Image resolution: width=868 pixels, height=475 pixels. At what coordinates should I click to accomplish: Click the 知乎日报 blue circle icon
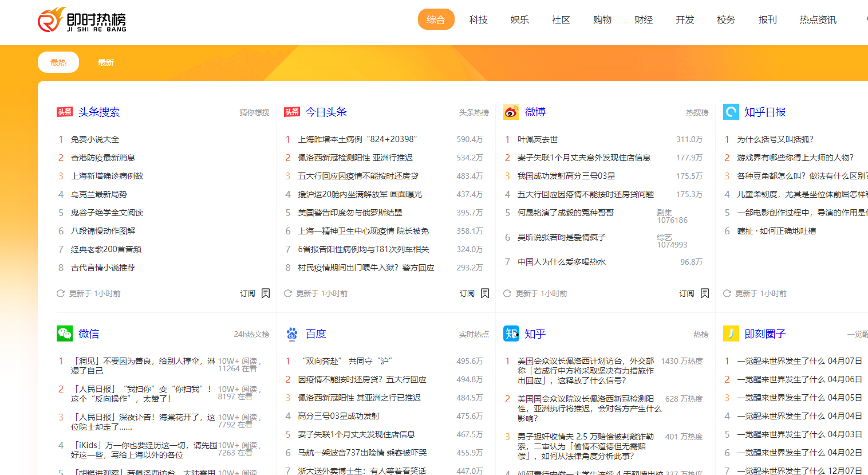point(731,112)
